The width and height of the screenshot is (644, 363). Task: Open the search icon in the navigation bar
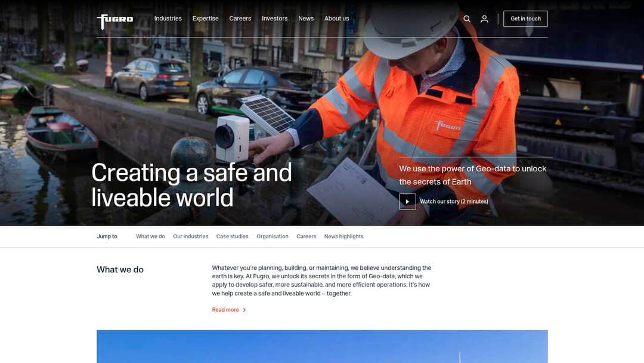(x=467, y=19)
